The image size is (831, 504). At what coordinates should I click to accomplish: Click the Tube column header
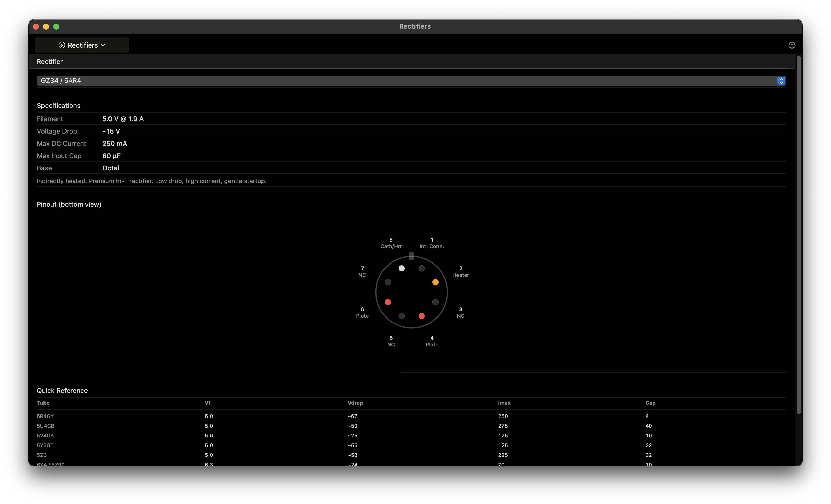click(x=43, y=403)
